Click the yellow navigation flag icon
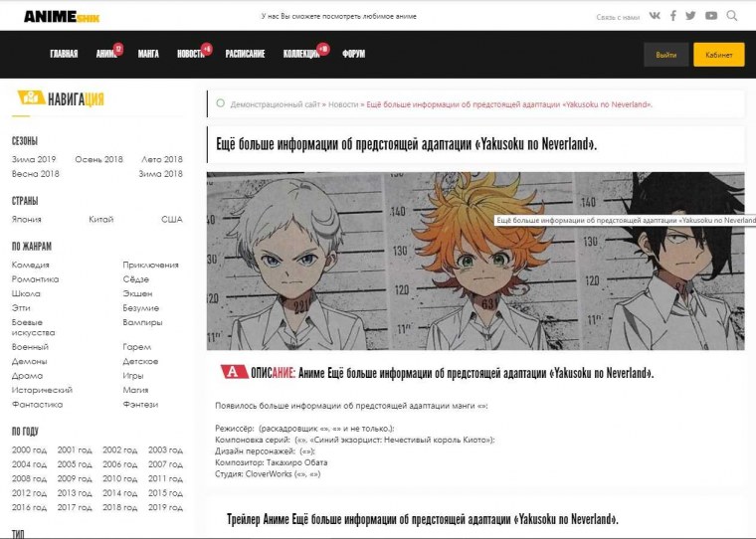 pos(30,98)
